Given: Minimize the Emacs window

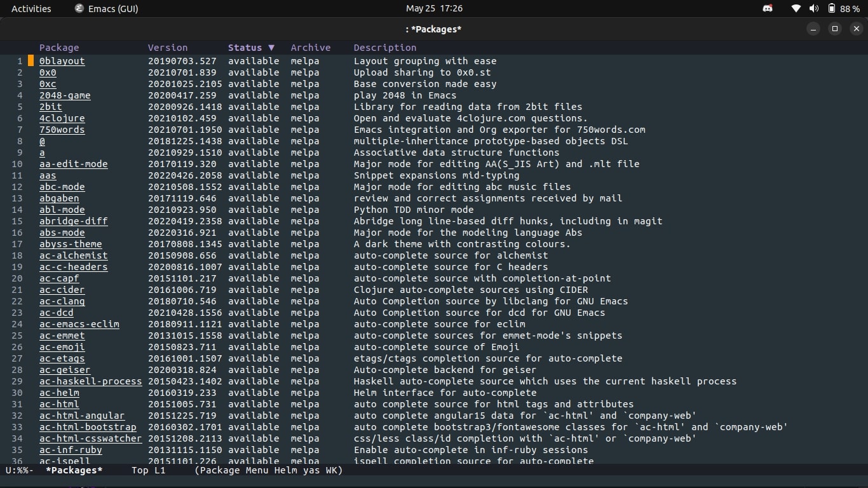Looking at the screenshot, I should coord(813,29).
